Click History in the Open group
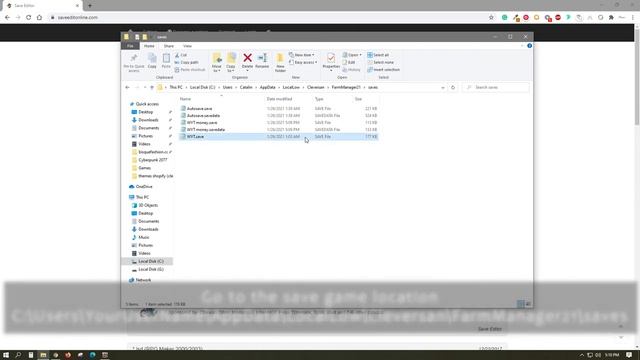The height and width of the screenshot is (360, 640). point(351,70)
